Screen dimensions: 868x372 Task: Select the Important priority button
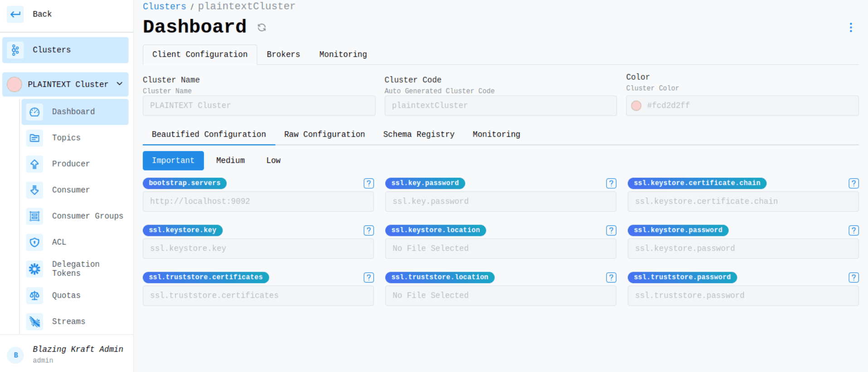pyautogui.click(x=173, y=161)
